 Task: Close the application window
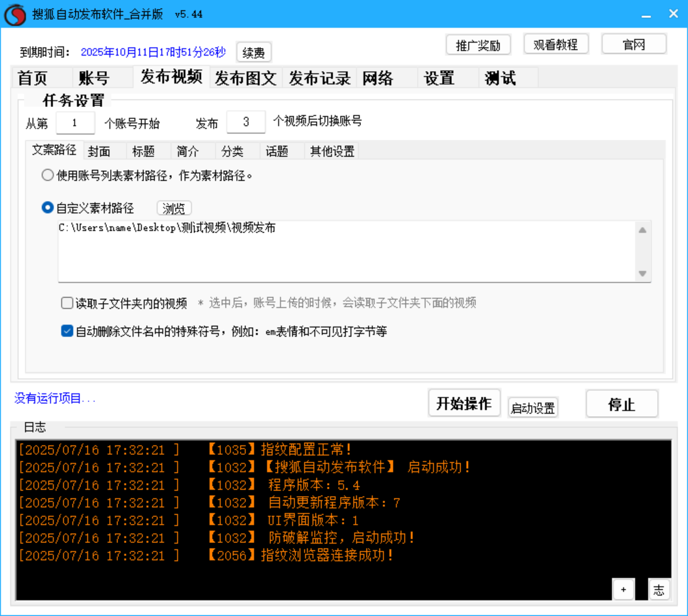pos(674,14)
